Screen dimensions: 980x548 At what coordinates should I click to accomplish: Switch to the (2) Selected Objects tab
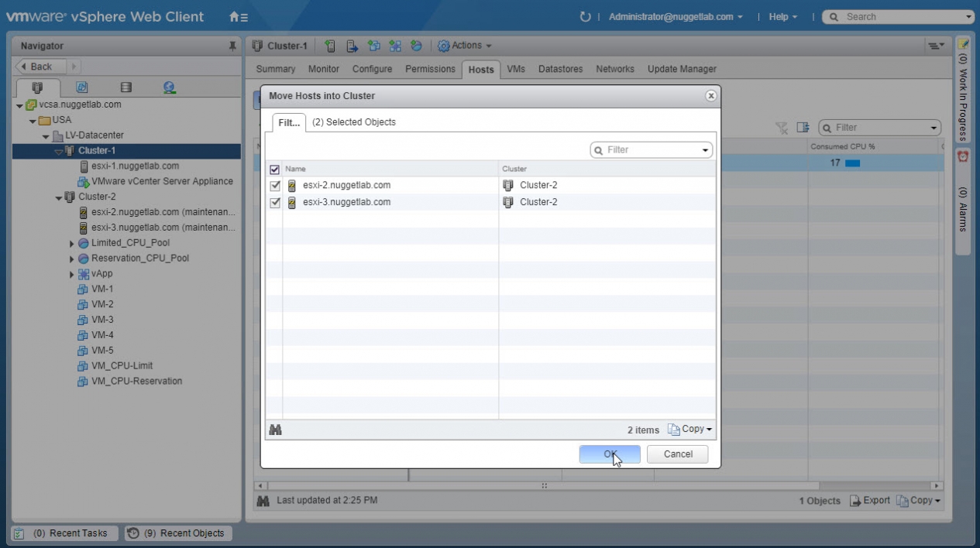coord(353,122)
